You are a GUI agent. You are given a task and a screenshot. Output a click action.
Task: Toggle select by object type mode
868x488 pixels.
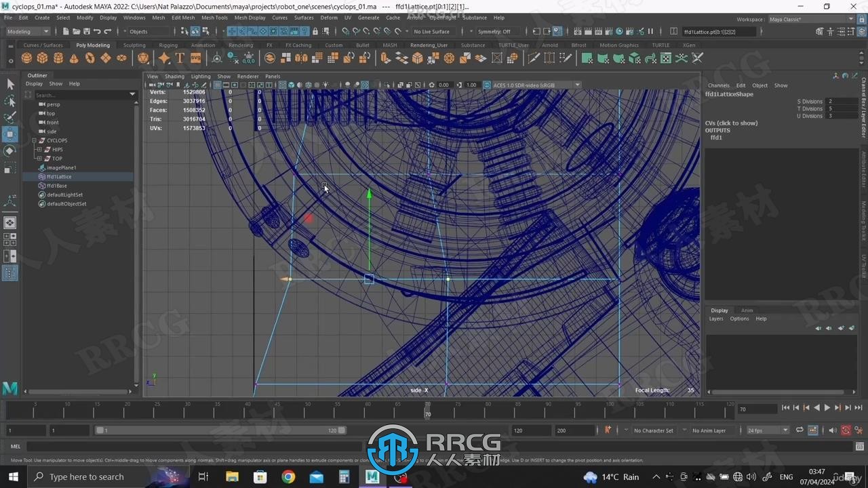[x=195, y=31]
